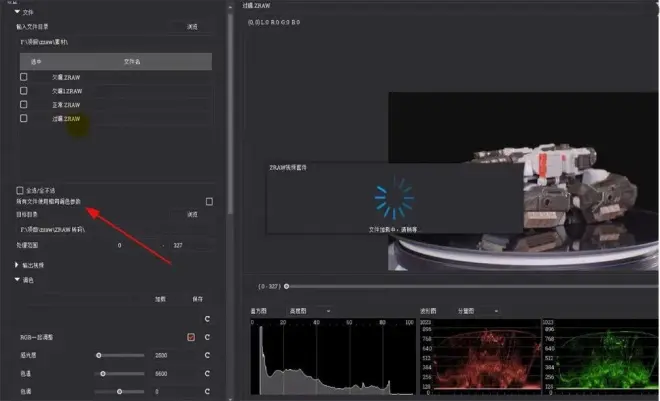
Task: Collapse the 调色 section
Action: [x=17, y=279]
